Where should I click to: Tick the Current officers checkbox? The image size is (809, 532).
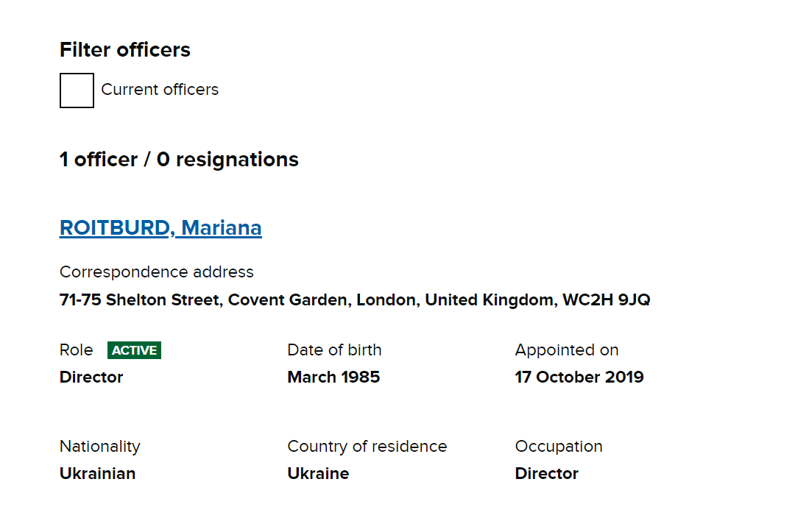[77, 91]
